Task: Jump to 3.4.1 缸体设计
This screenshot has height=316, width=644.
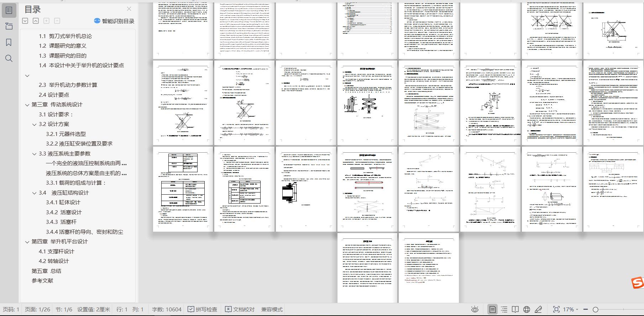Action: click(63, 202)
